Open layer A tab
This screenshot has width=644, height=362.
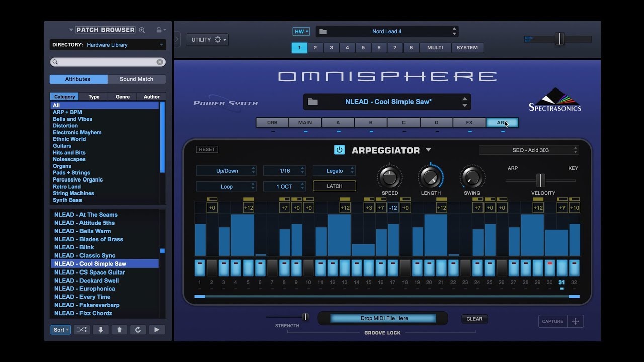(338, 122)
